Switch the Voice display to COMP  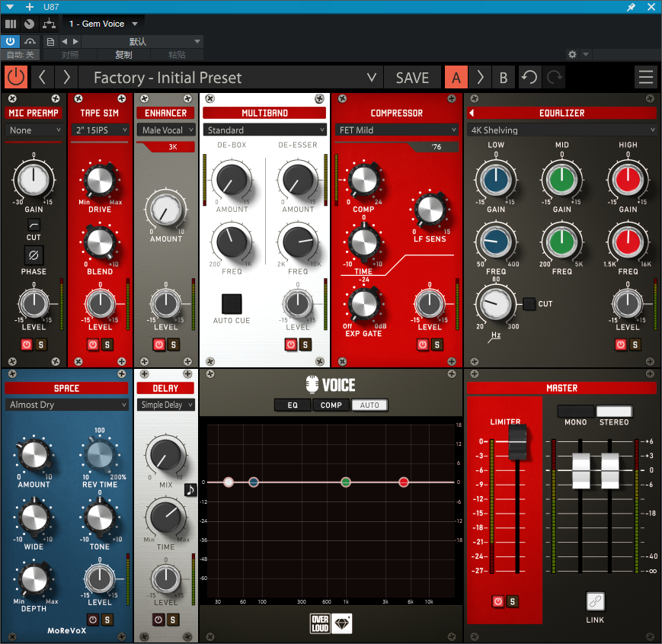coord(331,405)
